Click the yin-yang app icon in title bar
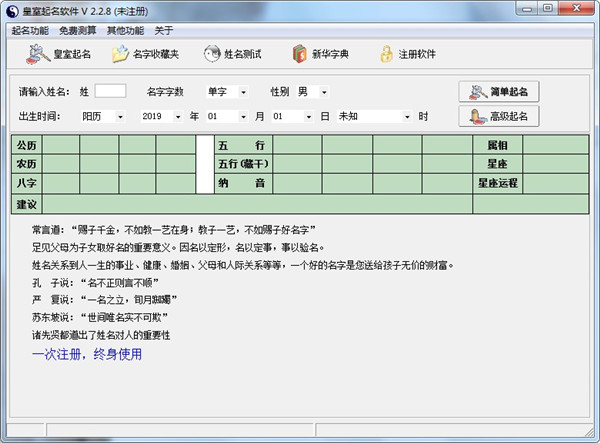 click(12, 11)
